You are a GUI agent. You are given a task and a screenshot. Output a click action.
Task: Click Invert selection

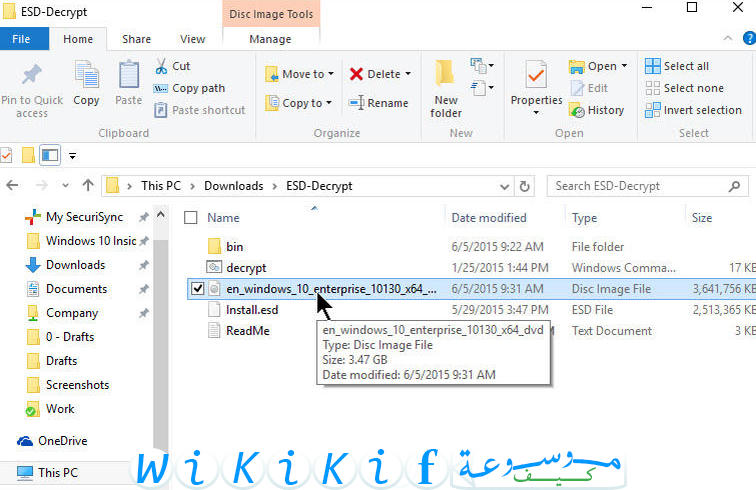[693, 110]
